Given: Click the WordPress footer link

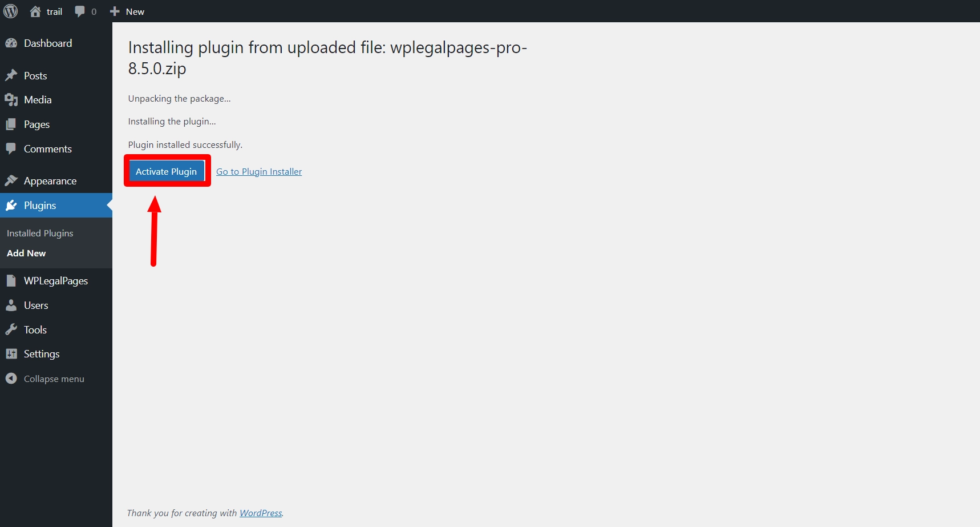Looking at the screenshot, I should (x=261, y=513).
